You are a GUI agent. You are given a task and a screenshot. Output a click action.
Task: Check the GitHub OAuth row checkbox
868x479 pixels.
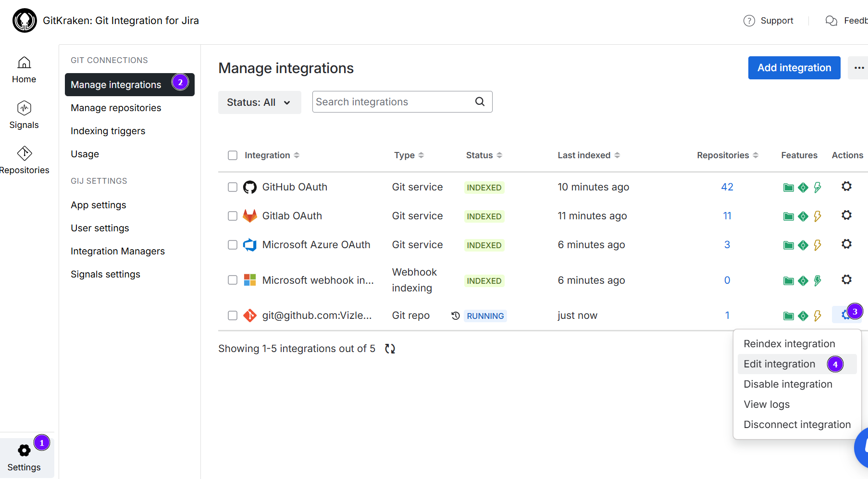233,187
